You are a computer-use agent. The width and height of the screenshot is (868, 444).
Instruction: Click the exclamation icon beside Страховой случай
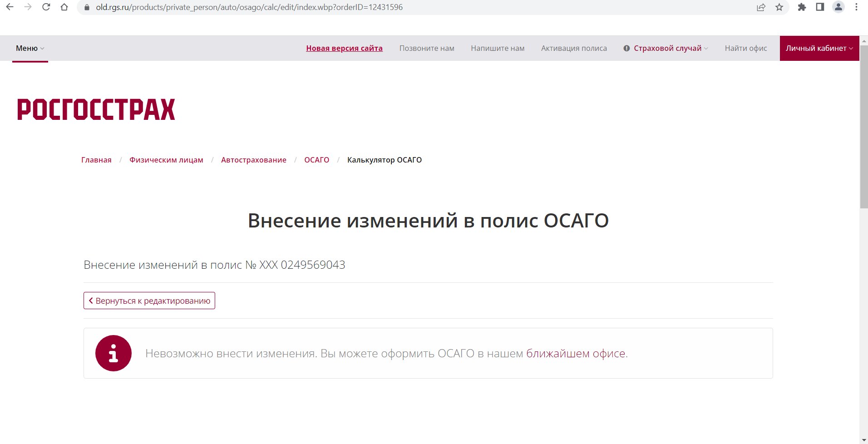pos(626,48)
